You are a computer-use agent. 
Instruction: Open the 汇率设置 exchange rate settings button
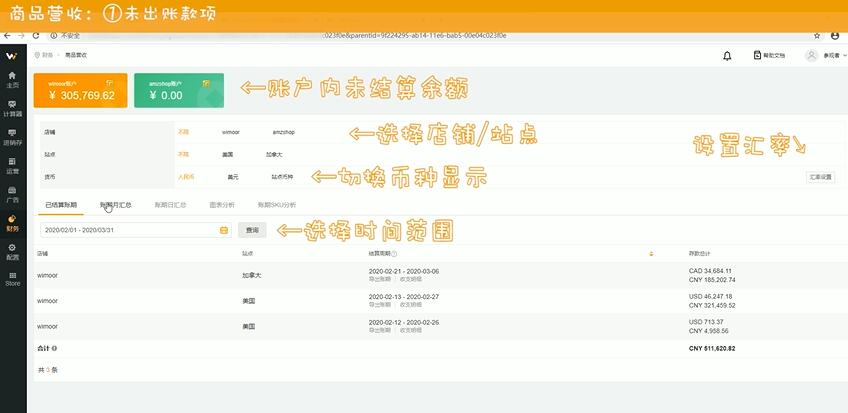point(820,177)
